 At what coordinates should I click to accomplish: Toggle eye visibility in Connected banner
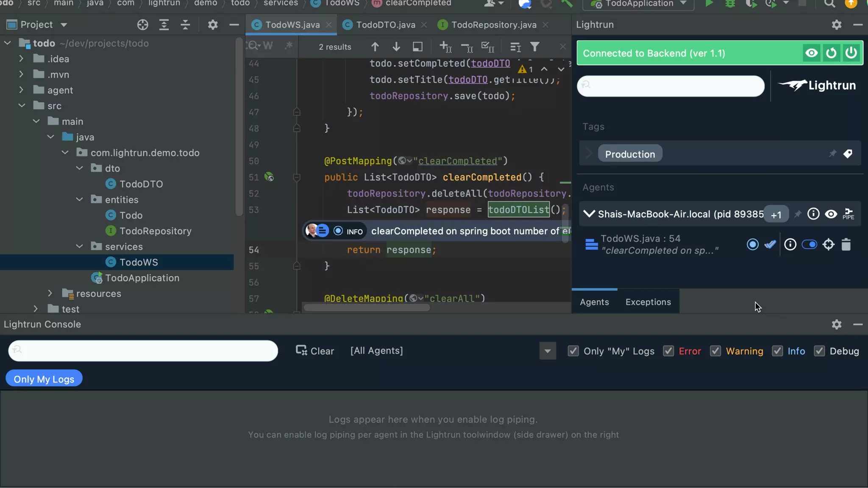click(811, 53)
